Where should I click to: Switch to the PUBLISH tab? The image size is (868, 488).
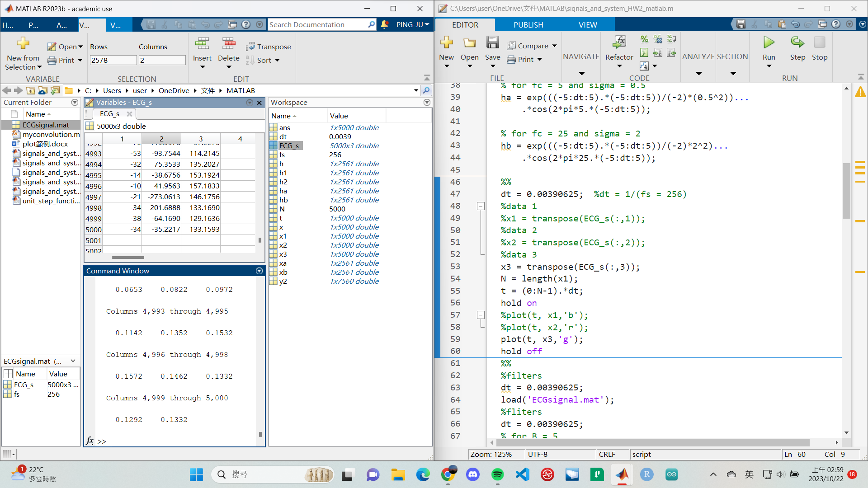[x=528, y=25]
